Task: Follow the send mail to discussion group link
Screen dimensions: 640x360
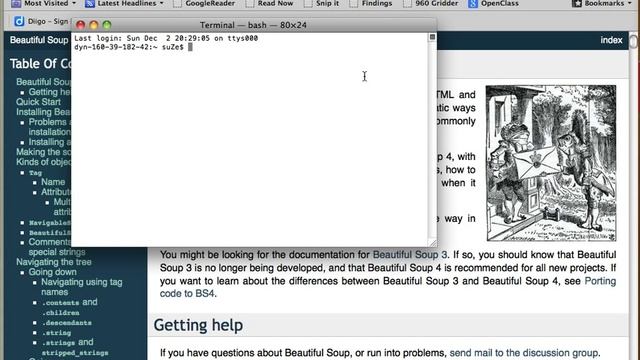Action: pos(523,353)
